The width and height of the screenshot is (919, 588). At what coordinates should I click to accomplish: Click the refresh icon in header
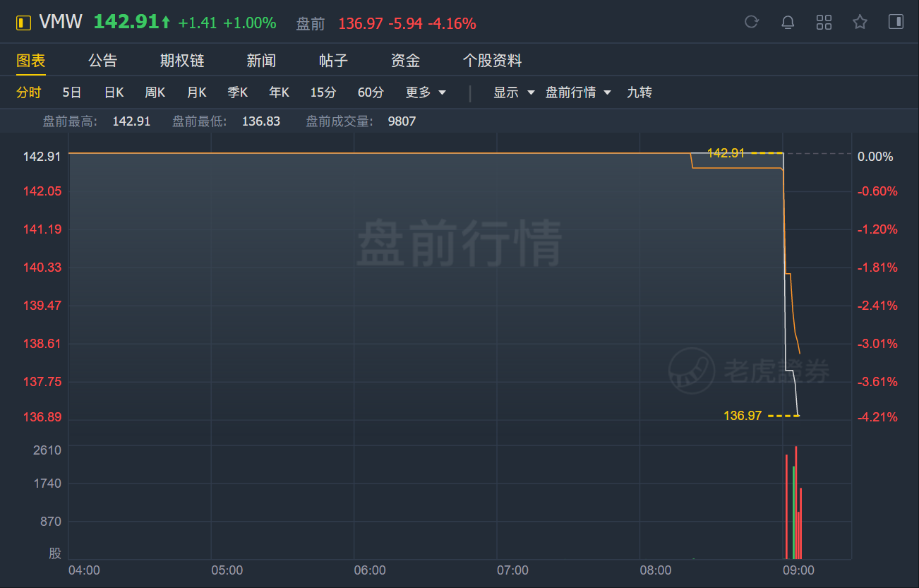coord(752,22)
